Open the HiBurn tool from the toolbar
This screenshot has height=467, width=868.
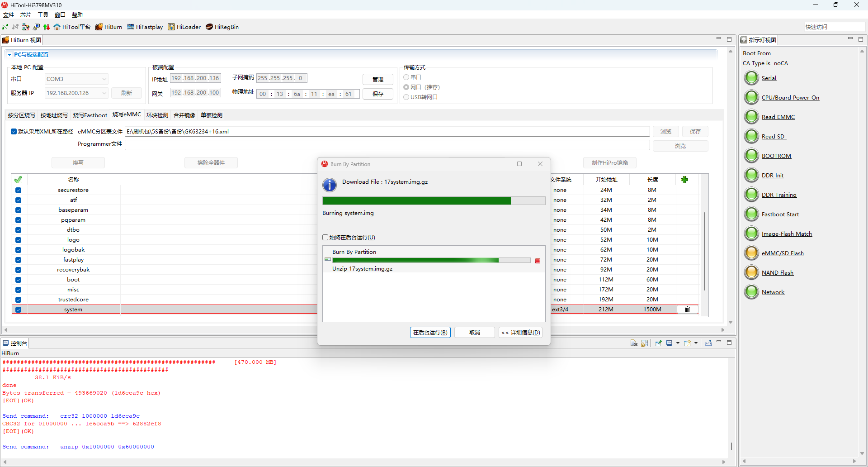pos(108,27)
